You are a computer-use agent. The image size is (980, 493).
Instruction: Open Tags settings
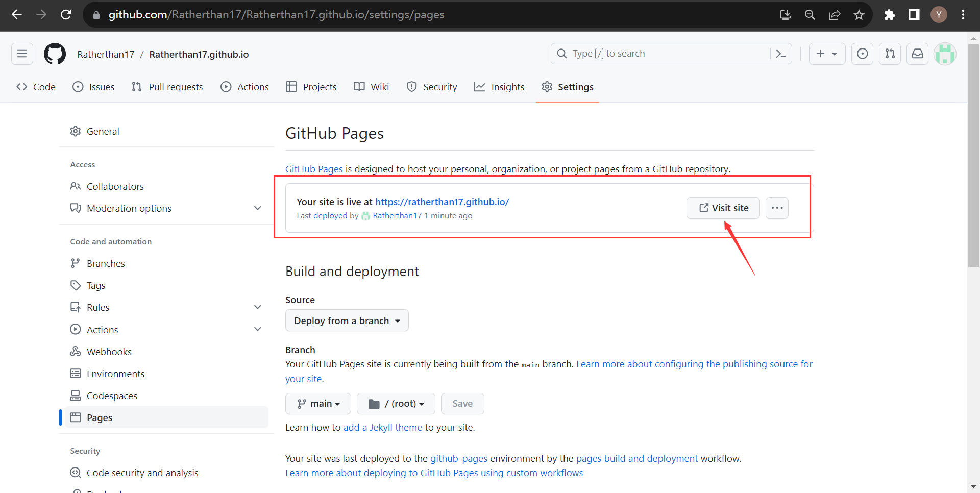point(166,285)
